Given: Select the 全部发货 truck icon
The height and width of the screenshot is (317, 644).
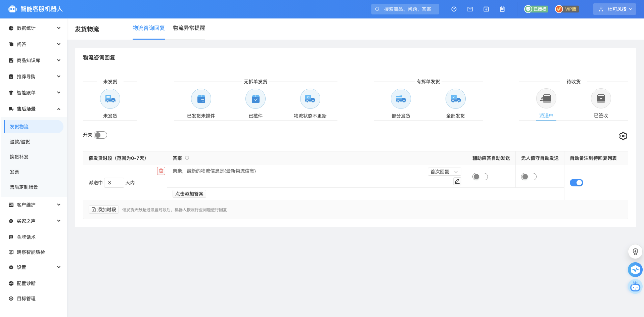Looking at the screenshot, I should [456, 99].
